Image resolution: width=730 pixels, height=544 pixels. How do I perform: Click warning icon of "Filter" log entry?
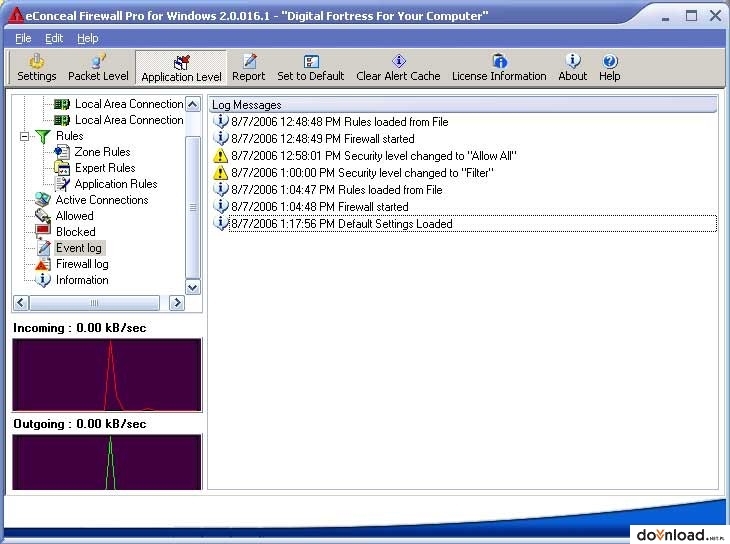[220, 173]
